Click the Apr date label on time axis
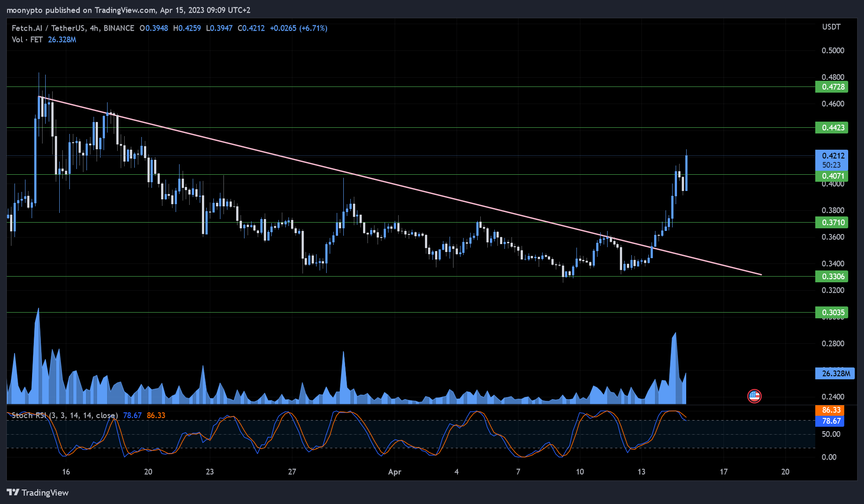 click(x=395, y=472)
